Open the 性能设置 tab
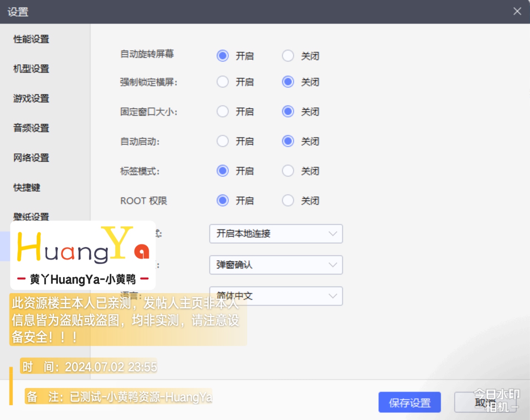Screen dimensions: 530x420 [x=31, y=39]
